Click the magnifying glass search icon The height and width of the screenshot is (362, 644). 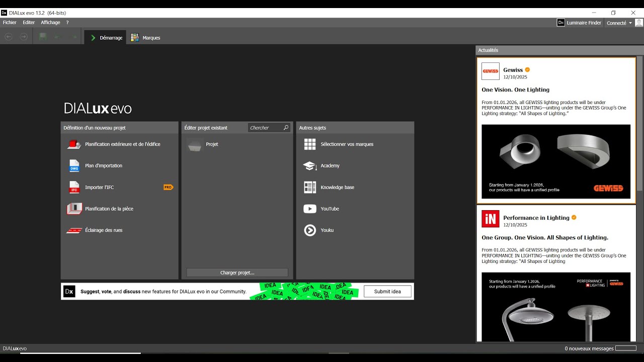point(286,128)
